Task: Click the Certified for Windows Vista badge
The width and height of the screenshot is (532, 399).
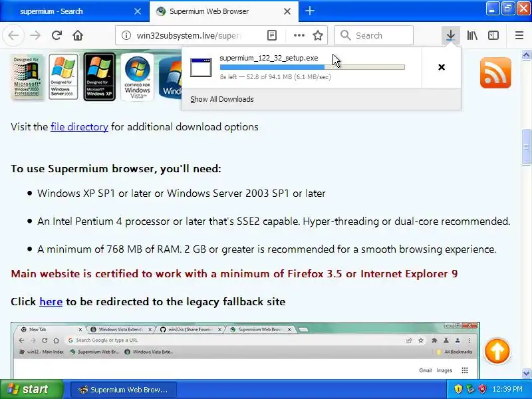Action: [137, 77]
